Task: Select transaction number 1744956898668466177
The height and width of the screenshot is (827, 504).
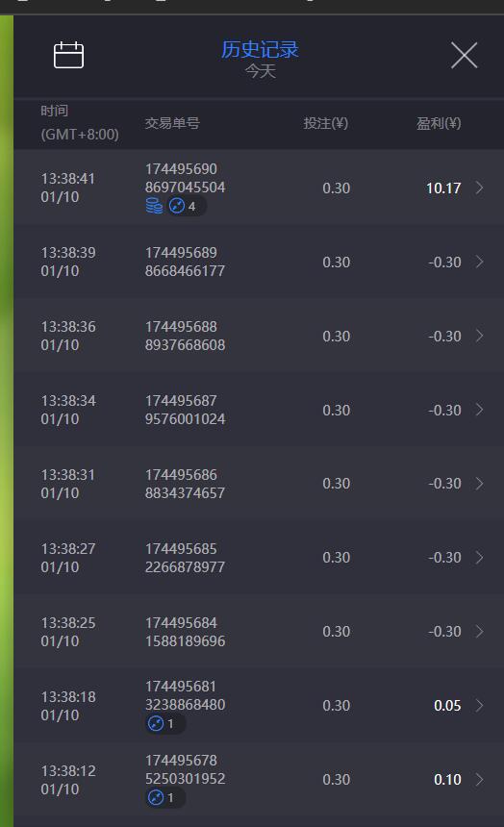Action: click(x=185, y=262)
